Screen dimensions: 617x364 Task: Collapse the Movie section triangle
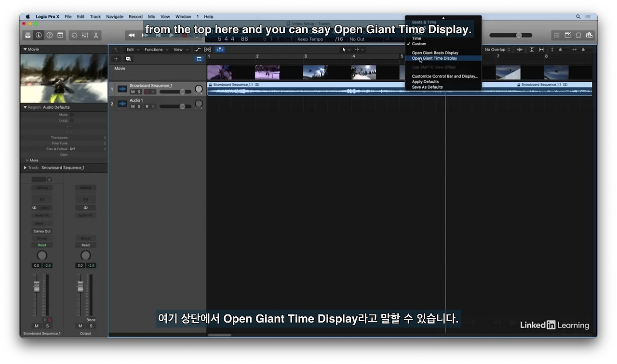(25, 49)
